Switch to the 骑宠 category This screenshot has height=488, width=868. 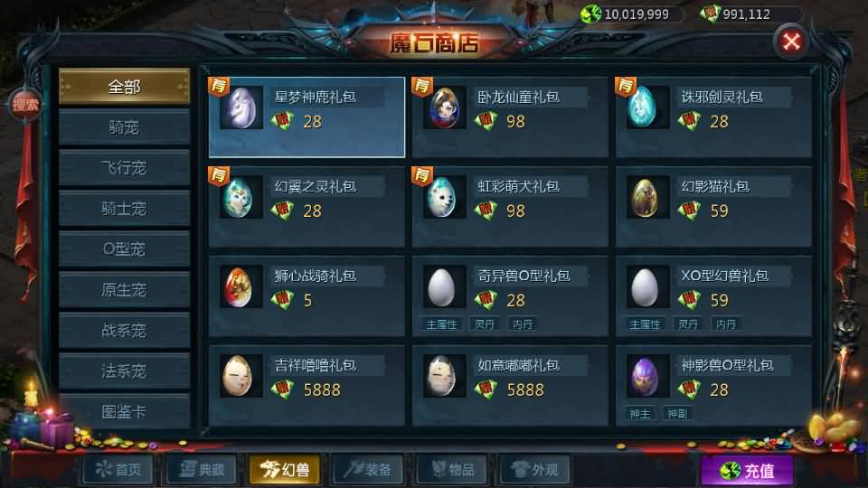point(124,127)
